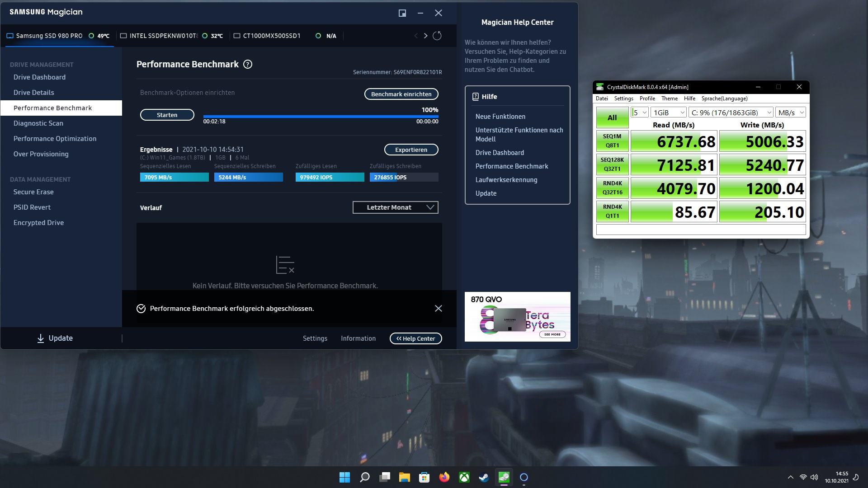The width and height of the screenshot is (868, 488).
Task: Open Task View on taskbar
Action: coord(385,477)
